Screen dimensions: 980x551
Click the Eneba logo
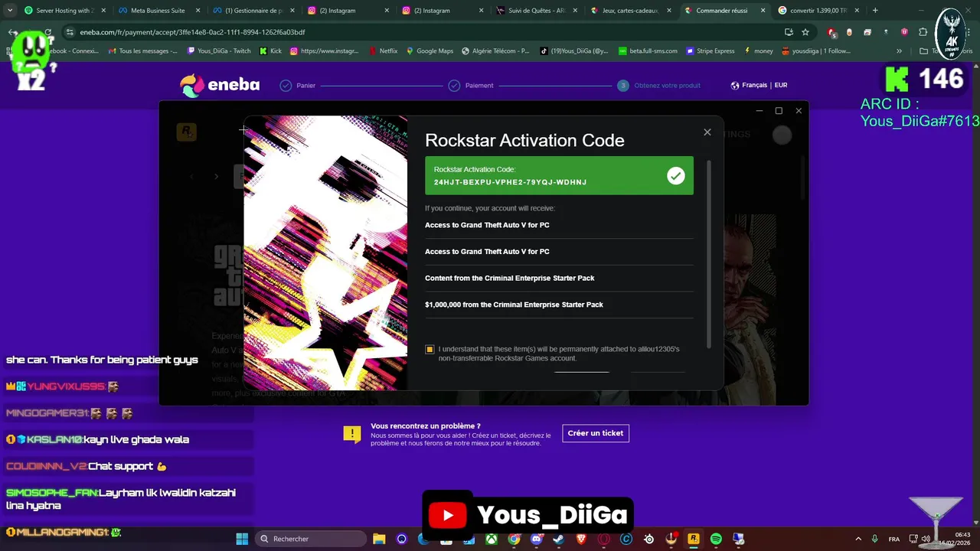(x=219, y=85)
